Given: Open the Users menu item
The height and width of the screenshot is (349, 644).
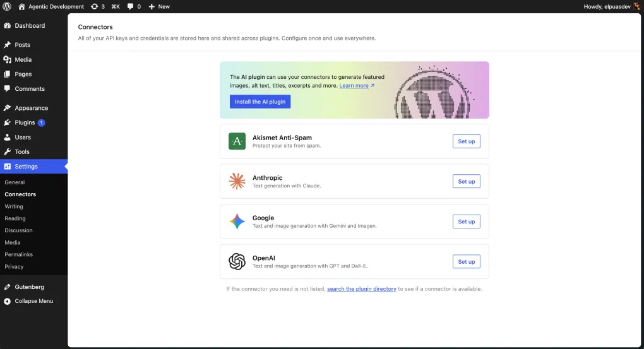Looking at the screenshot, I should [x=33, y=137].
